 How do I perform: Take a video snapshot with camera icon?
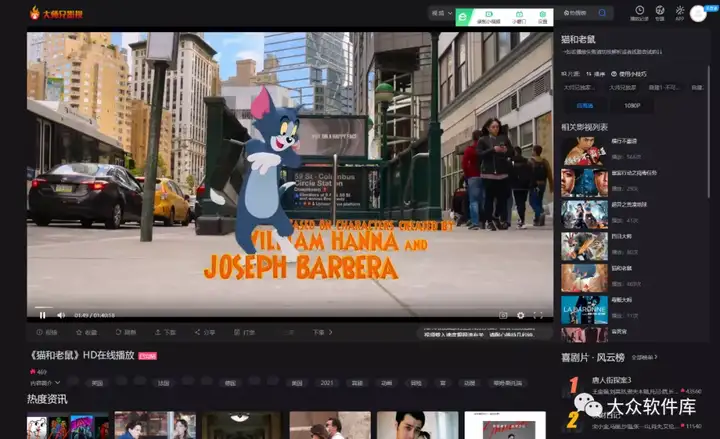(x=503, y=315)
